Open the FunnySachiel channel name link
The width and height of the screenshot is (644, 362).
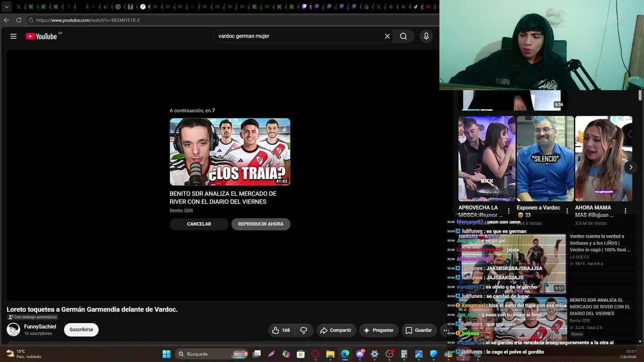40,327
